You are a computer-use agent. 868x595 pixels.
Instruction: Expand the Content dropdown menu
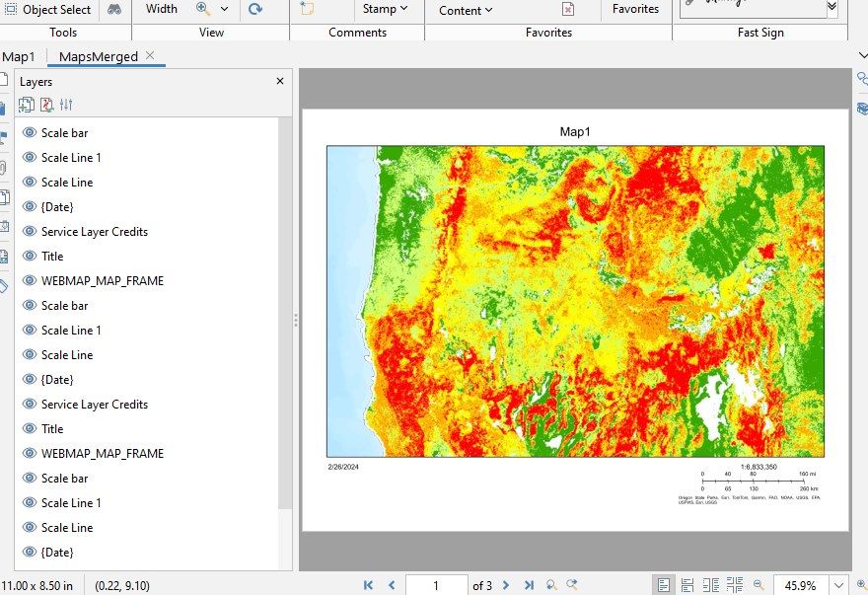coord(466,10)
